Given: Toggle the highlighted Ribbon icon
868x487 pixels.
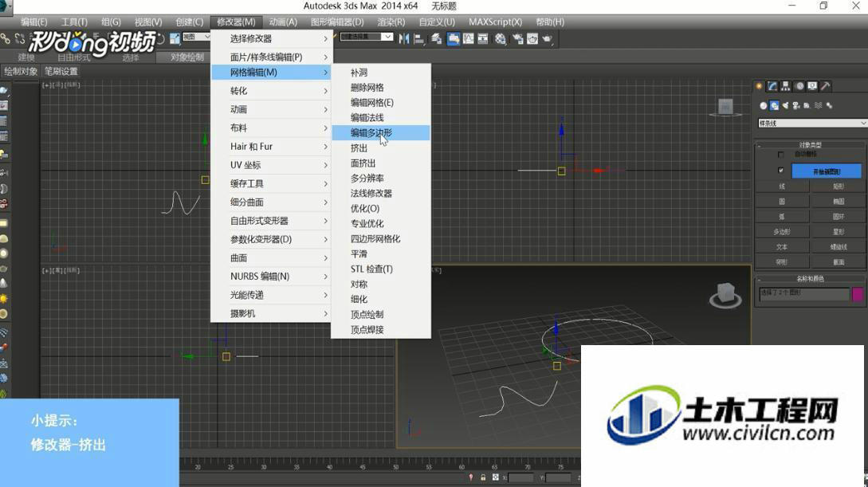Looking at the screenshot, I should (454, 39).
